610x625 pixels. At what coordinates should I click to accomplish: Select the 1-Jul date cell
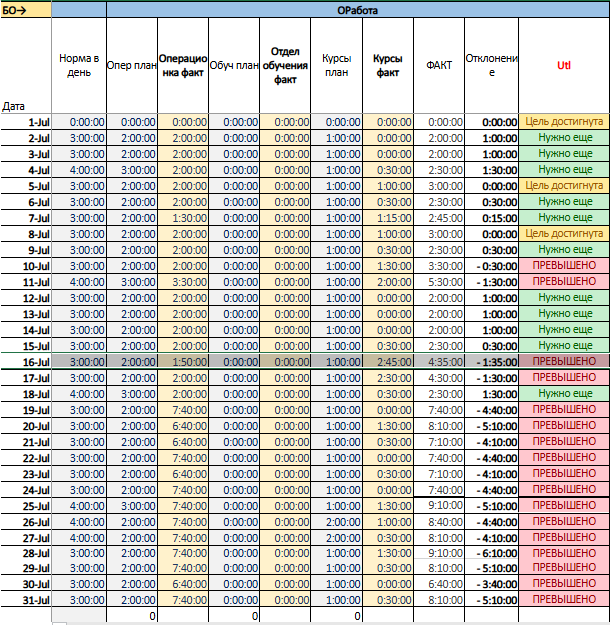tap(26, 122)
